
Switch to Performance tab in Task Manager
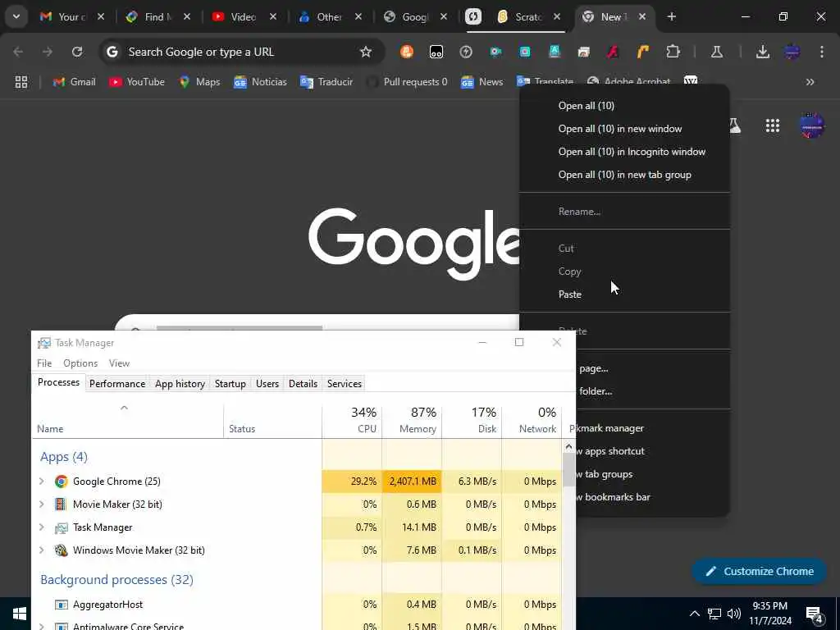tap(117, 384)
